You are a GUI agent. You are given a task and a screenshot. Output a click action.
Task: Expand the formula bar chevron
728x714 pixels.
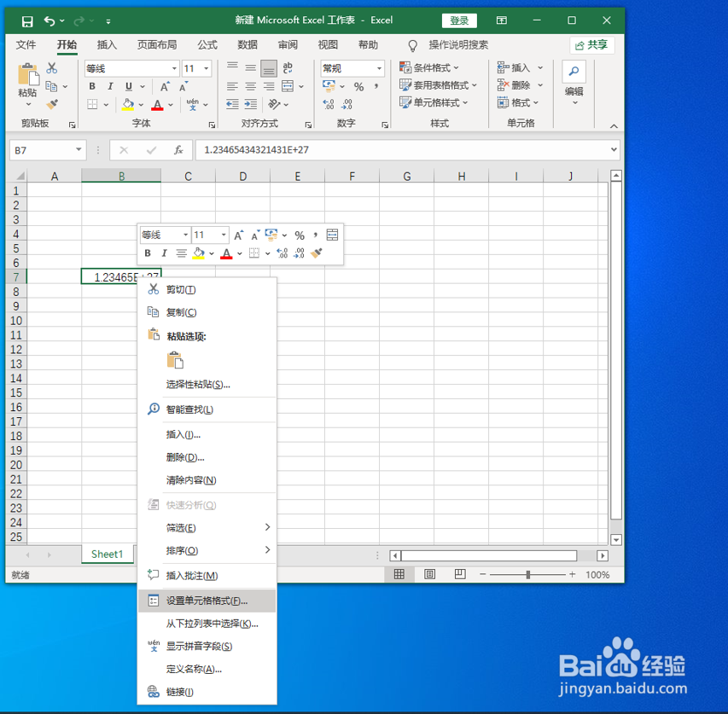click(x=614, y=149)
